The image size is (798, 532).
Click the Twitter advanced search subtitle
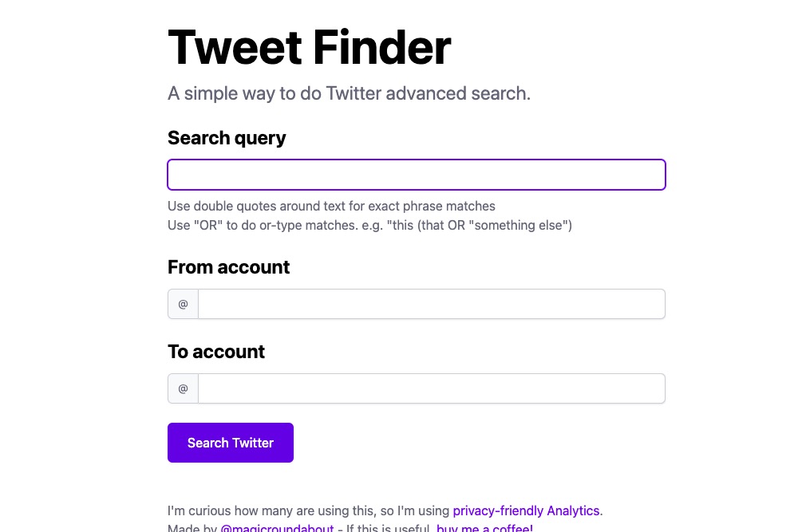pyautogui.click(x=349, y=93)
